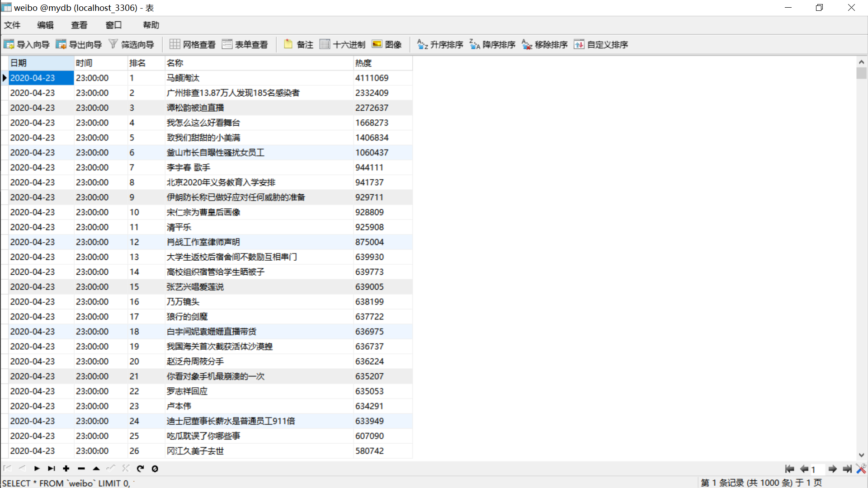Open the 查看 menu
The height and width of the screenshot is (488, 868).
(x=79, y=25)
